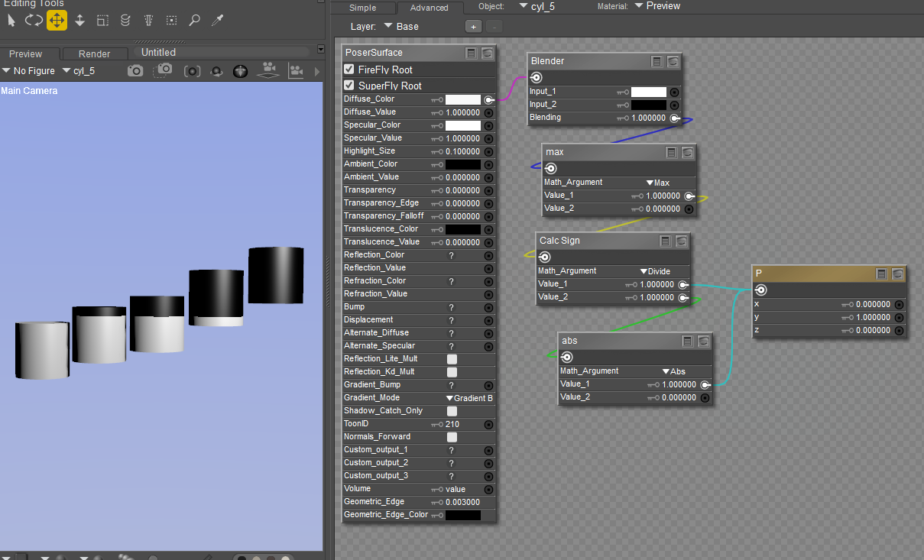Choose the eyedropper color tool
The height and width of the screenshot is (560, 924).
click(x=217, y=21)
